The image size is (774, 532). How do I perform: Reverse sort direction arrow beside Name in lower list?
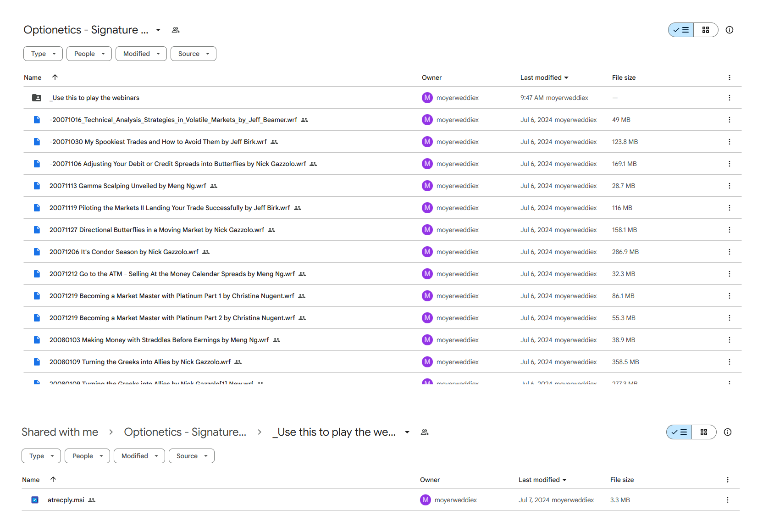[x=53, y=479]
